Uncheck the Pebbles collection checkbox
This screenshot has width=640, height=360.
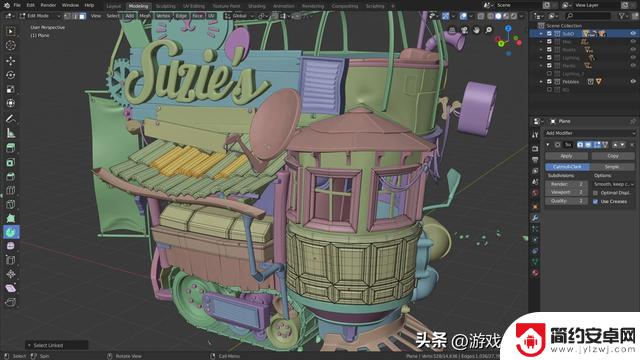549,82
